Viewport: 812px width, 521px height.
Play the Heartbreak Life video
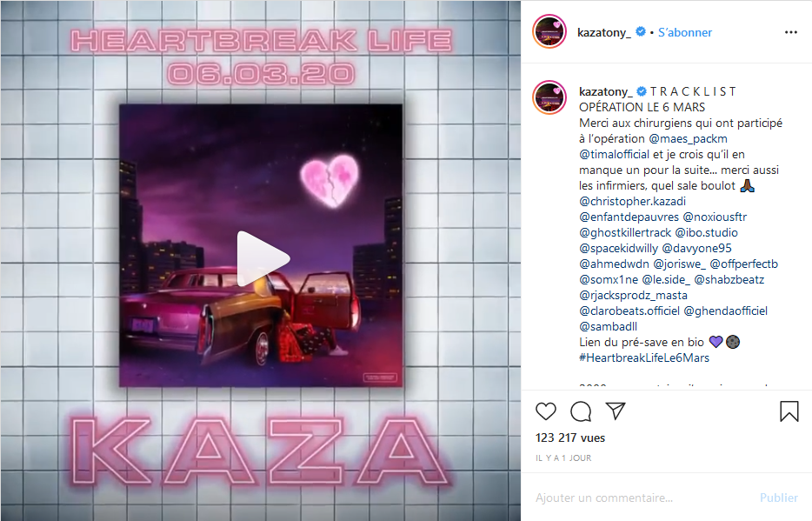(263, 258)
